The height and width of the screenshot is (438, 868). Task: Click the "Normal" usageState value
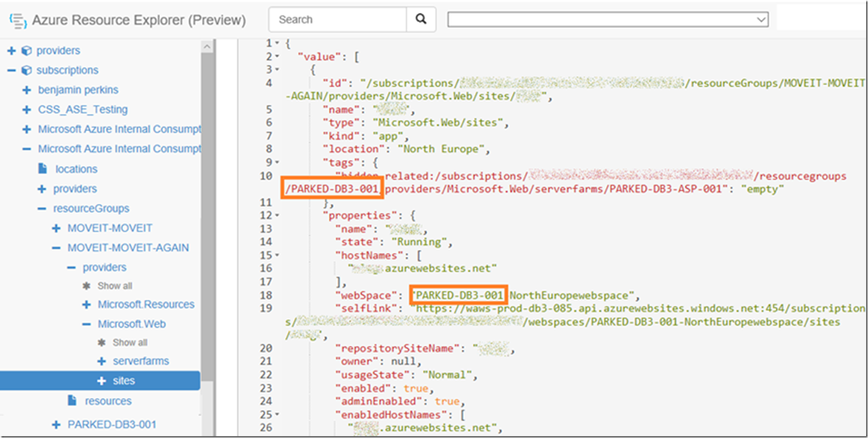[447, 375]
